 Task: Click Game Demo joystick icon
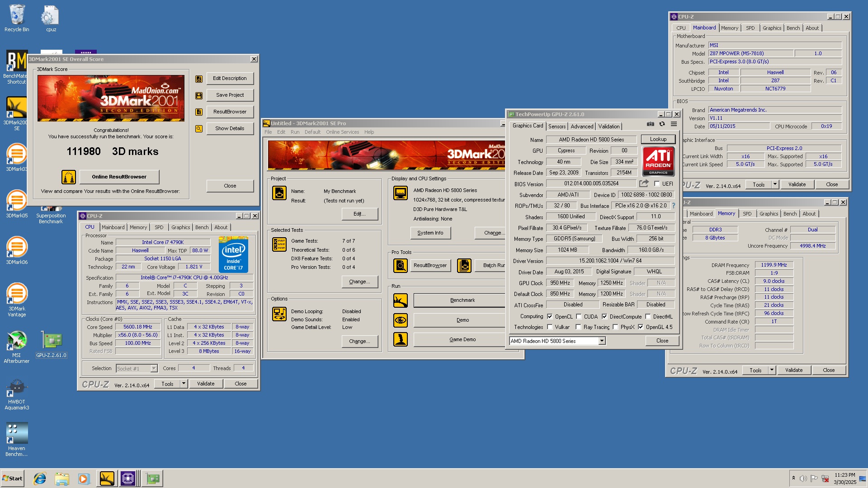400,339
